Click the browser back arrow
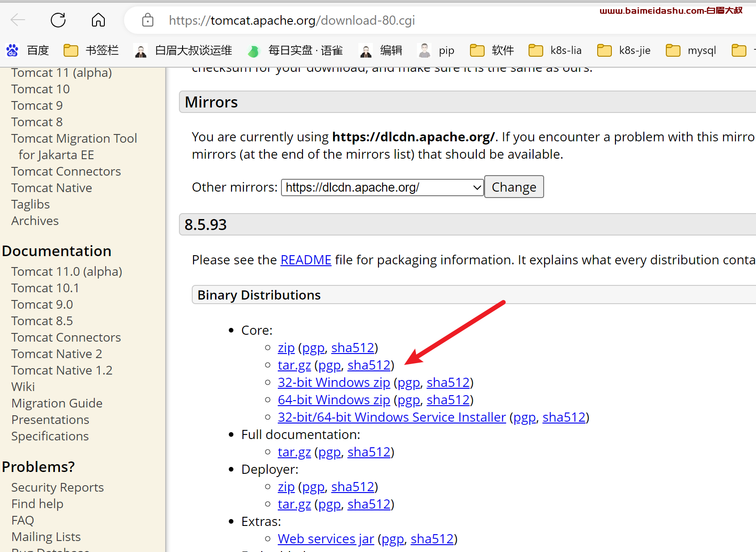Screen dimensions: 756x552 [x=18, y=20]
